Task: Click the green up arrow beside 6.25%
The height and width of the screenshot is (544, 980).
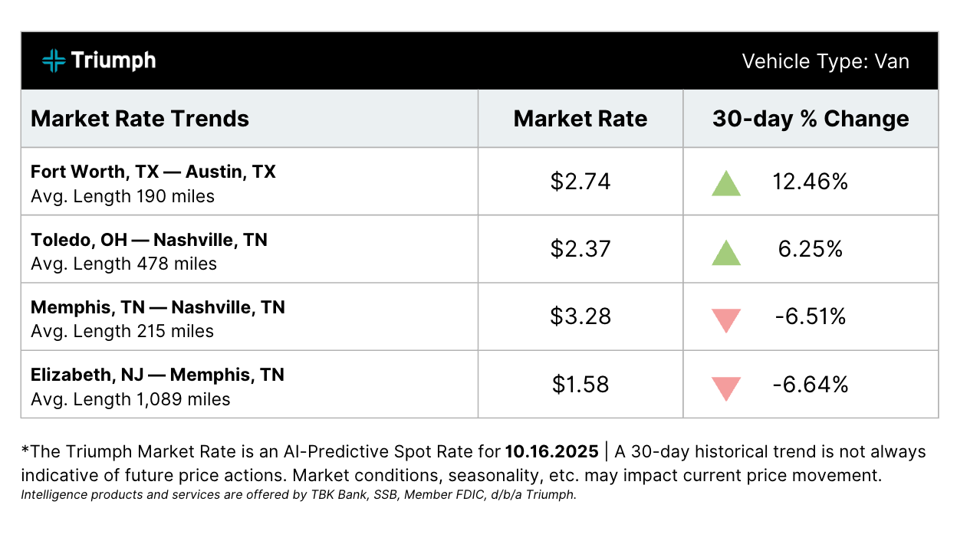Action: (725, 252)
